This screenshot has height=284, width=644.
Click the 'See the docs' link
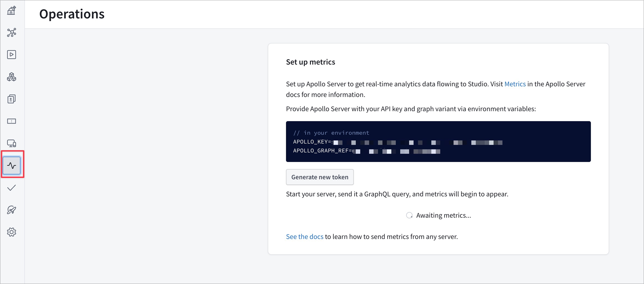(x=304, y=237)
